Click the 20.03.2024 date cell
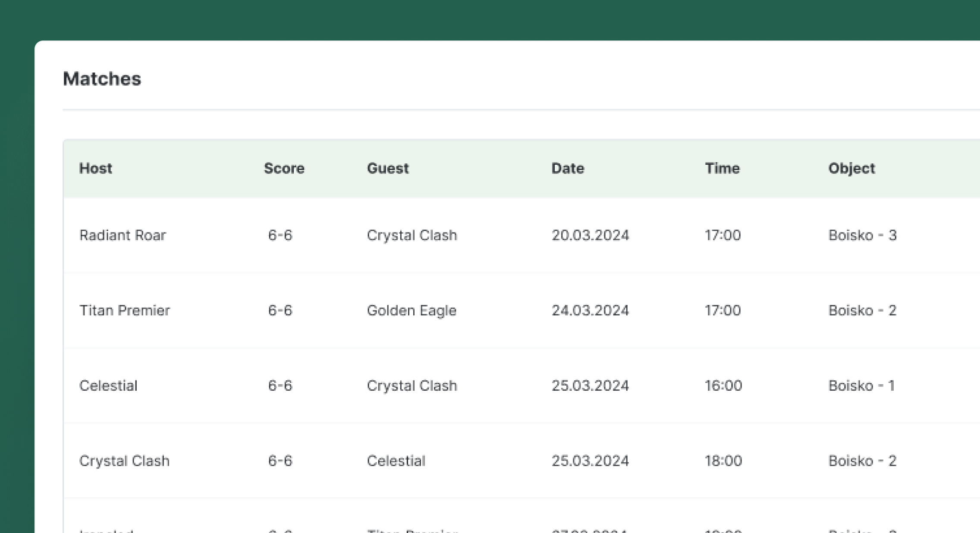 coord(590,235)
